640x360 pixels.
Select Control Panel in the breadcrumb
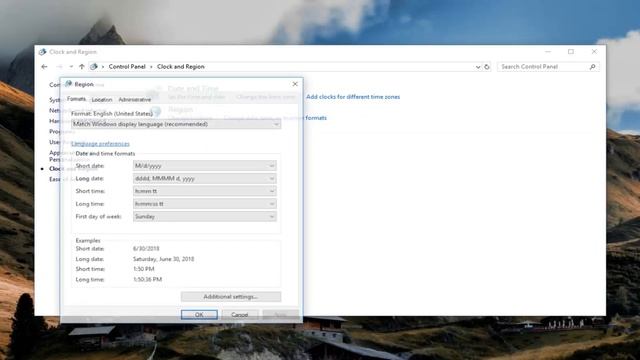point(127,67)
